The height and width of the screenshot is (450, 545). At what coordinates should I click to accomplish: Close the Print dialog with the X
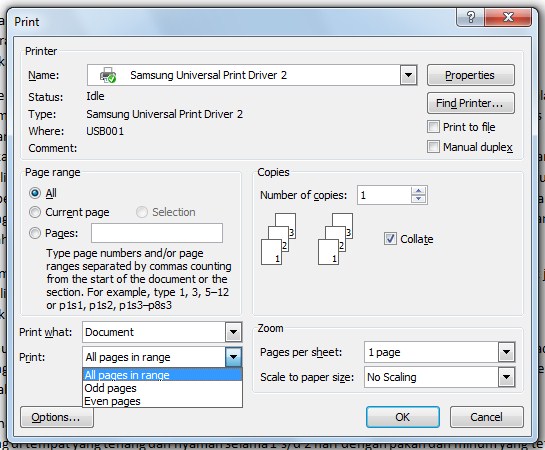(508, 17)
